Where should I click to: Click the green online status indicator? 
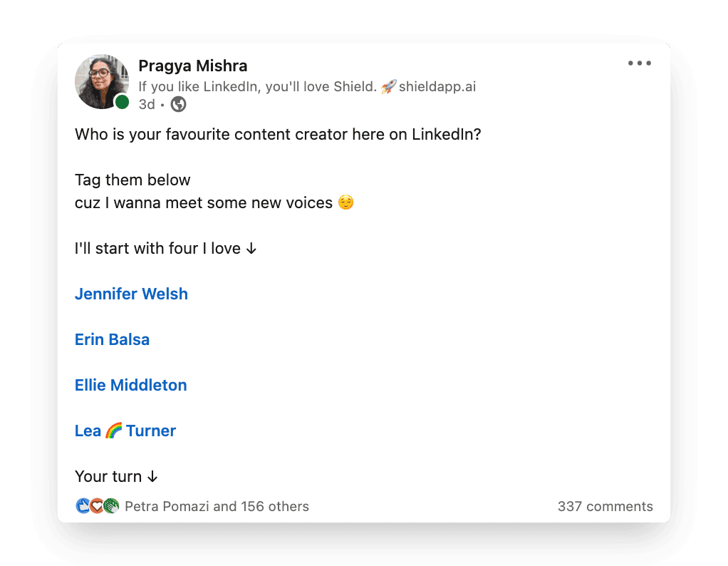coord(122,101)
